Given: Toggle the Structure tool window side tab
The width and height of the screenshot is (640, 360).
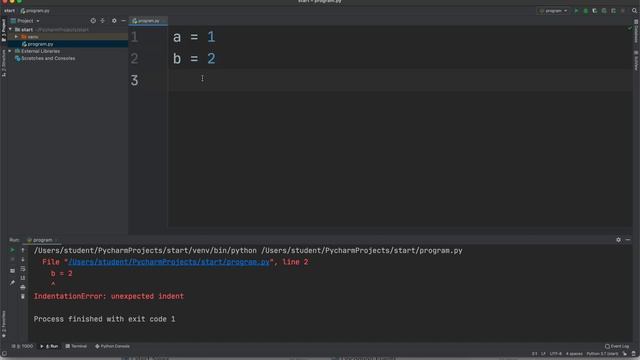Looking at the screenshot, I should click(4, 63).
